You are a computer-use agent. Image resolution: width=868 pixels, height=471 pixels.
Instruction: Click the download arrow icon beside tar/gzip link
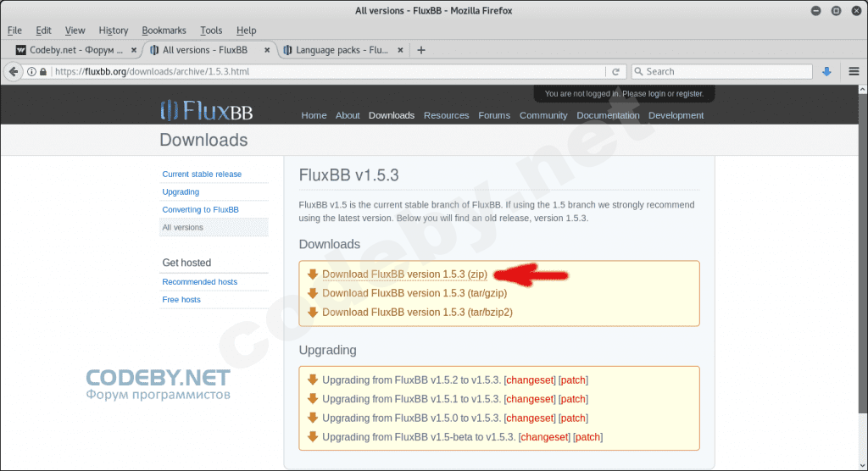pyautogui.click(x=313, y=293)
